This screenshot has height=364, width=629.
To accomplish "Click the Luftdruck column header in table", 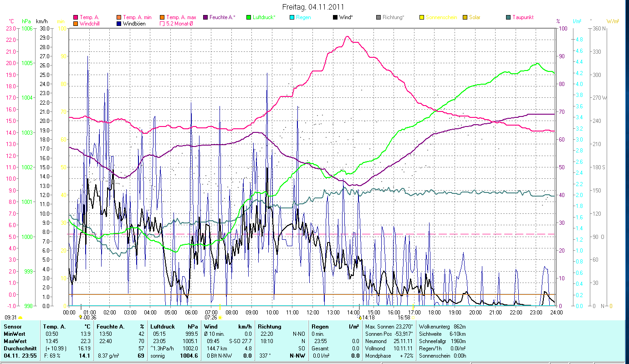I will click(x=161, y=327).
